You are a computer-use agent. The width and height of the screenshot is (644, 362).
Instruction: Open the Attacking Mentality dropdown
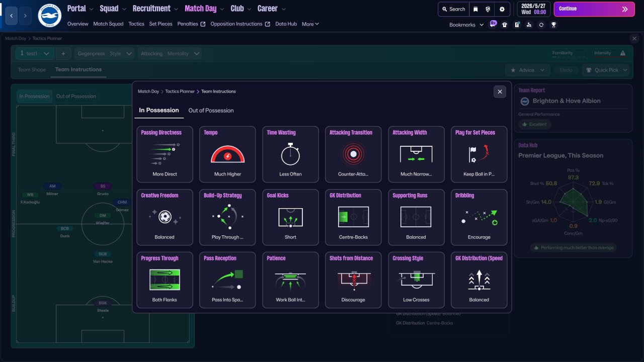[x=170, y=53]
